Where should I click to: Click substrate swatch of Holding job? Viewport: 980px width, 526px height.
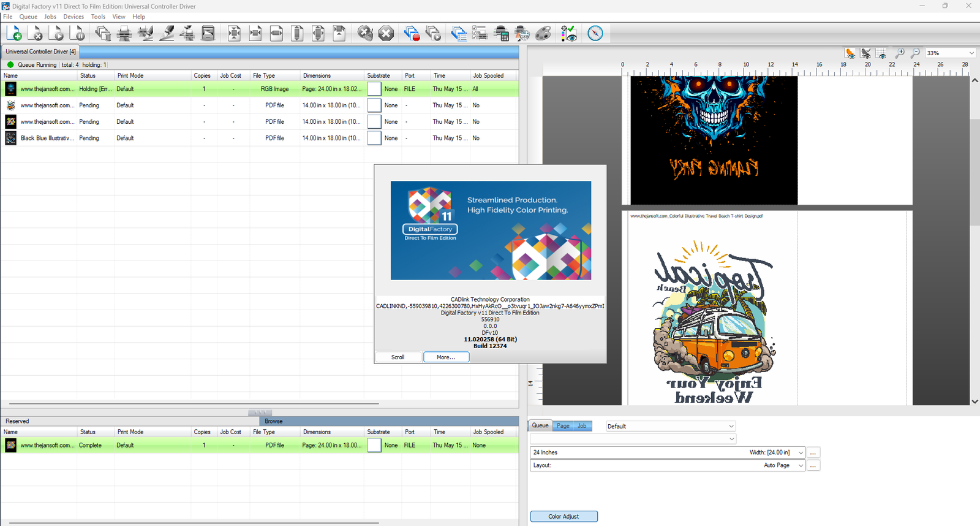coord(374,89)
